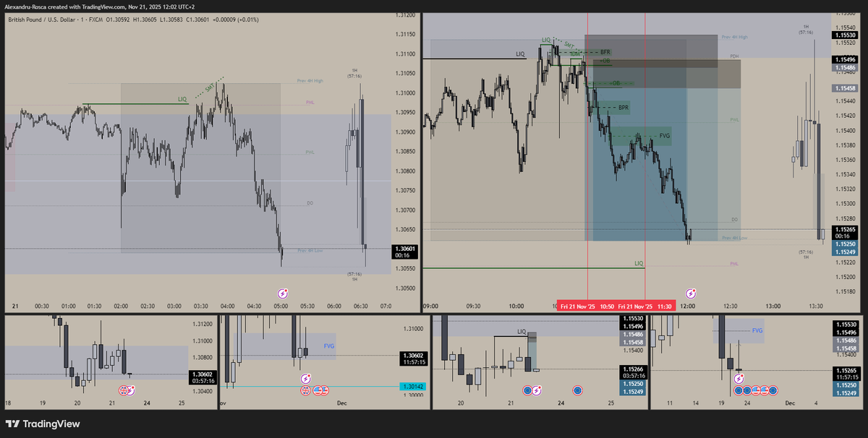868x438 pixels.
Task: Click the UK flag event icon in first mini chart
Action: (x=123, y=390)
